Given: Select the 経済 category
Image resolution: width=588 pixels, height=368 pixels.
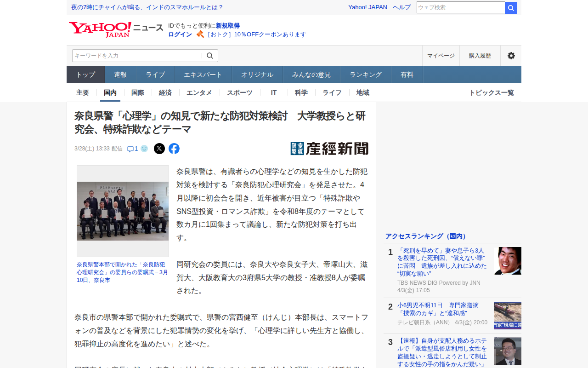Looking at the screenshot, I should click(165, 92).
